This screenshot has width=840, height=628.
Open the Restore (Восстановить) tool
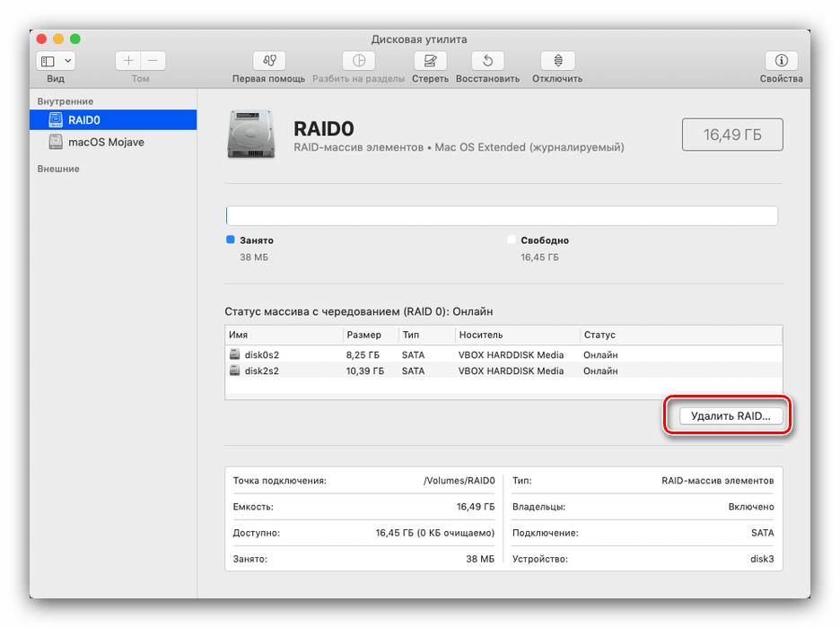pos(486,60)
